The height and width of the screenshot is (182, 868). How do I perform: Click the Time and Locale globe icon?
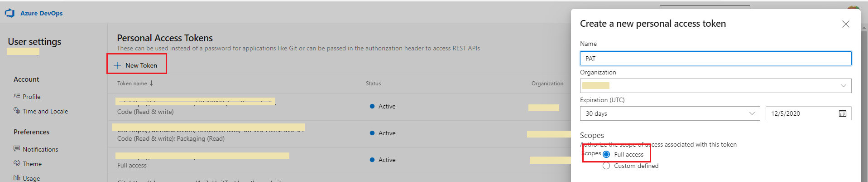pos(17,111)
